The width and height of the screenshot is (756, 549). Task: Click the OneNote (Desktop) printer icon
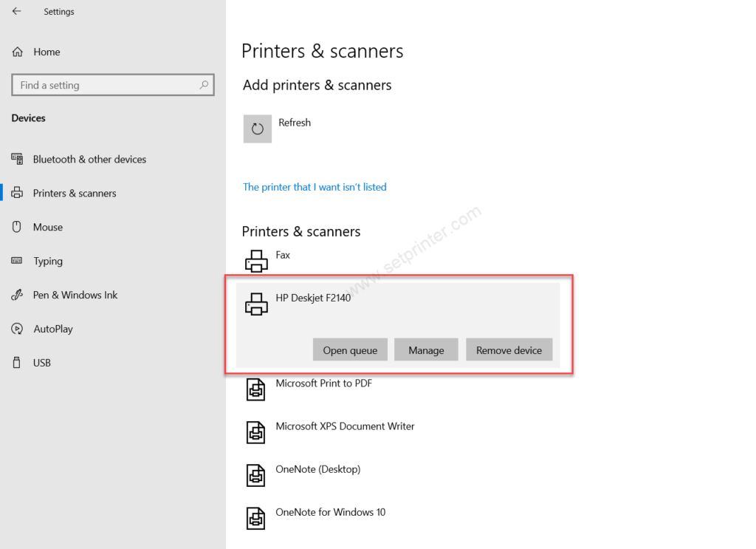pyautogui.click(x=256, y=475)
